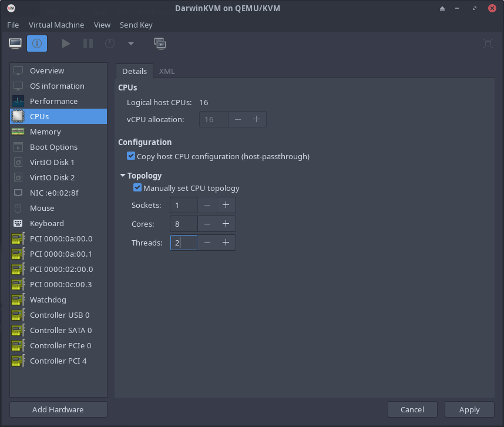Select VirtIO Disk 2
Viewport: 504px width, 427px height.
coord(59,178)
